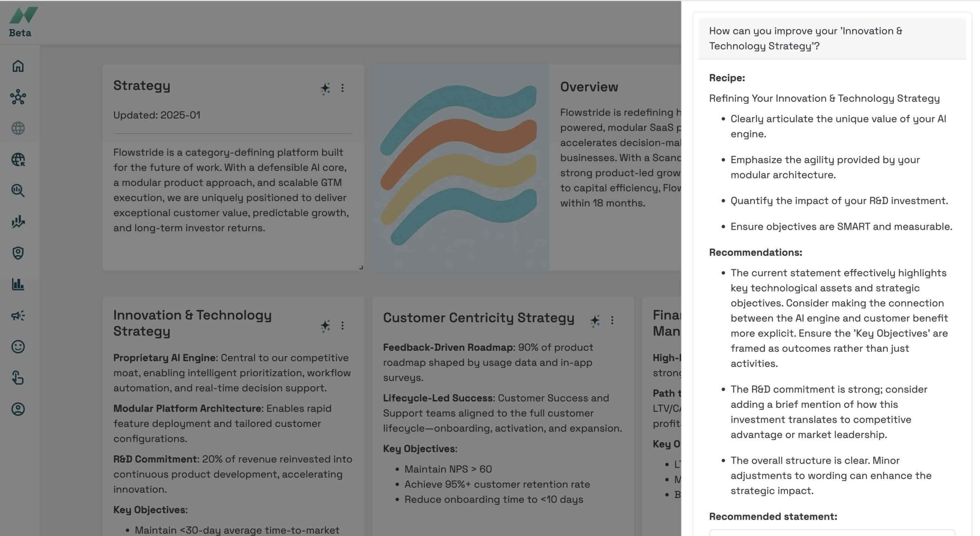Select the touch pointer sidebar icon
980x536 pixels.
pyautogui.click(x=18, y=378)
